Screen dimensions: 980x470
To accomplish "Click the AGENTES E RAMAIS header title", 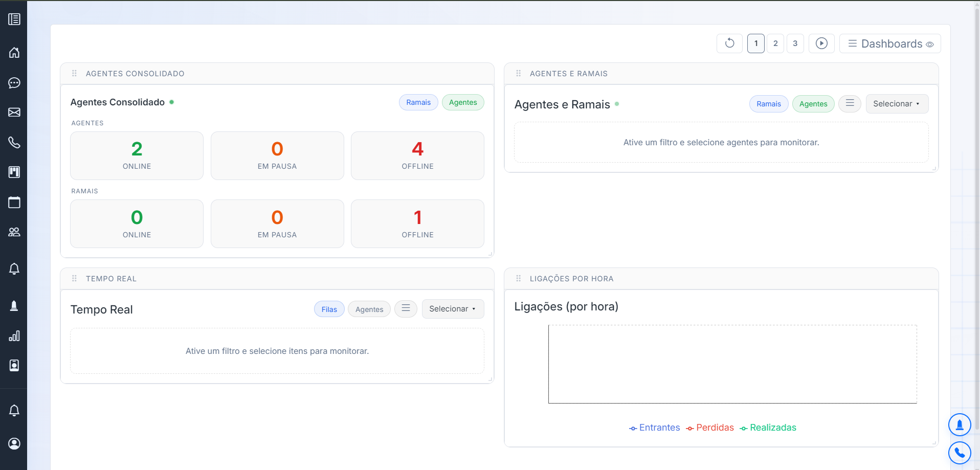I will (569, 74).
